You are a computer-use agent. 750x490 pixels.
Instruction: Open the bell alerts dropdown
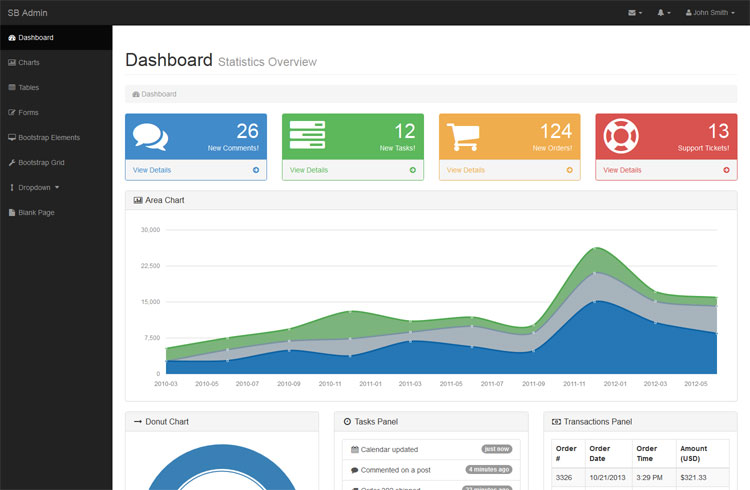coord(664,13)
